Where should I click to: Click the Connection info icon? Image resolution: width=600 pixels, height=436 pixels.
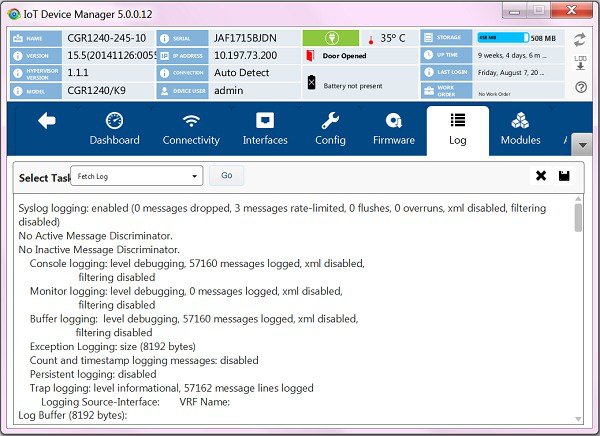coord(165,73)
